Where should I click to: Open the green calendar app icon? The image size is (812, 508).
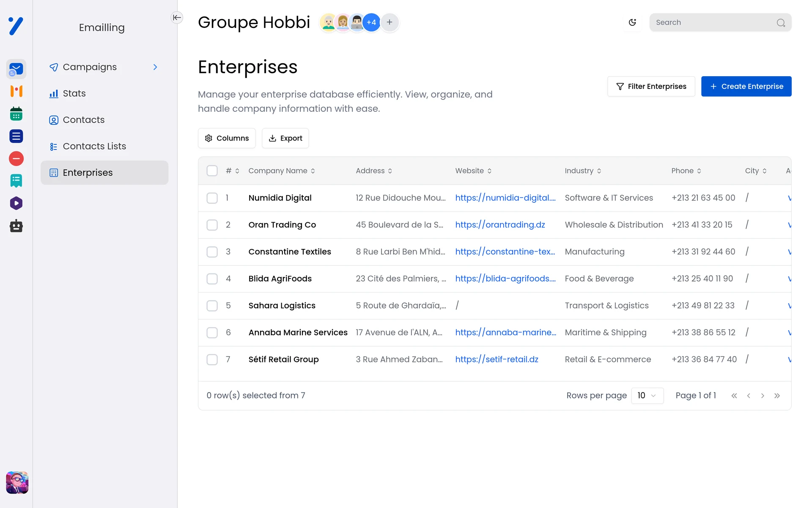coord(16,114)
